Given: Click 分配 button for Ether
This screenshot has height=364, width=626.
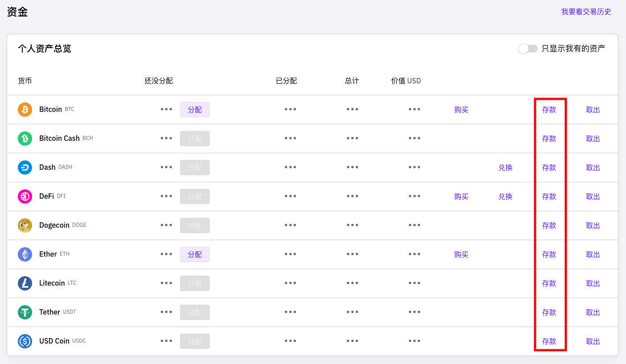Looking at the screenshot, I should click(x=195, y=254).
